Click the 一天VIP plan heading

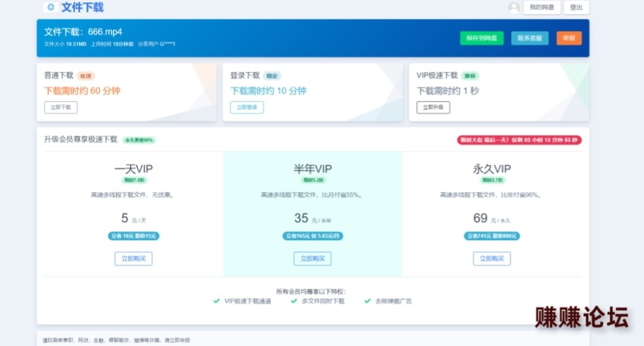(x=134, y=169)
